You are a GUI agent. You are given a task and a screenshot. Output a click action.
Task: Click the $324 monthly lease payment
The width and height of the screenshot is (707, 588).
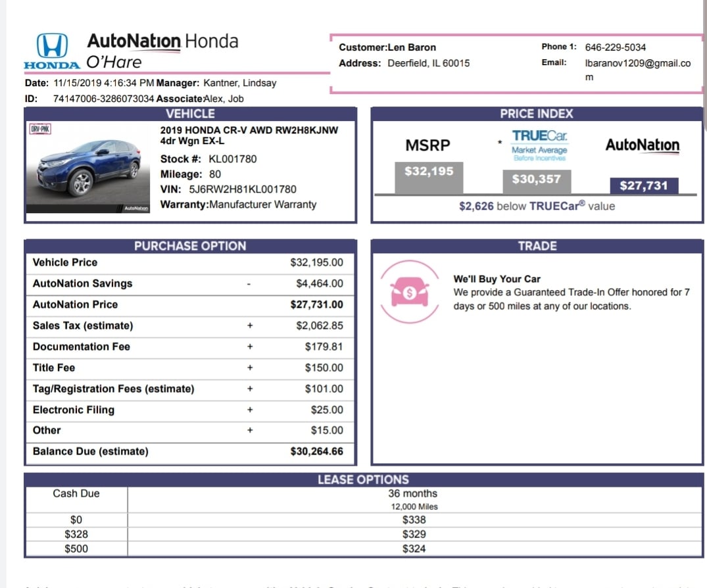point(414,549)
